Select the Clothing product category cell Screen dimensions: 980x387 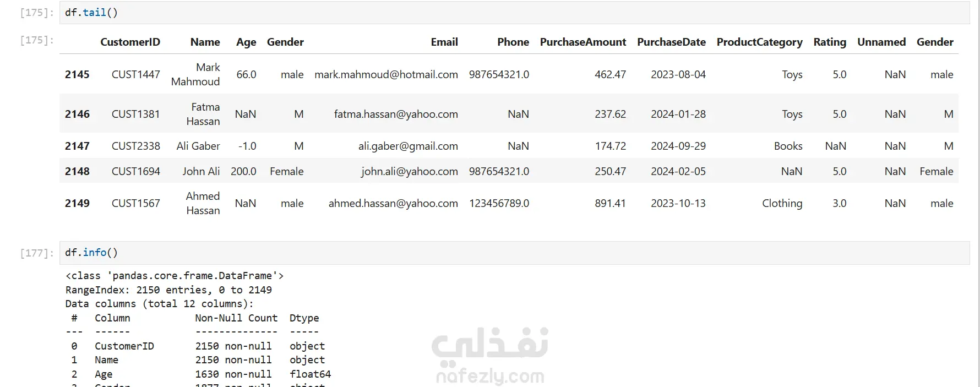782,203
